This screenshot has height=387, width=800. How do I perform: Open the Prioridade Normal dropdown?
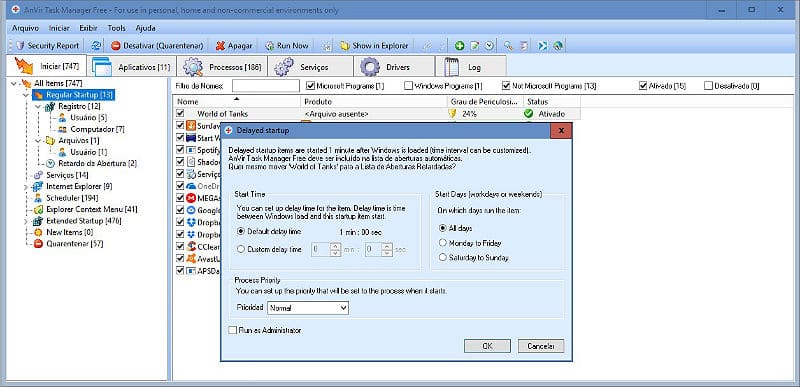pos(308,308)
